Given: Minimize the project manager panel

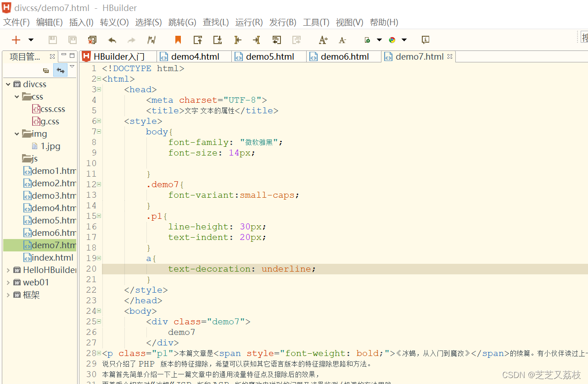Looking at the screenshot, I should (64, 56).
